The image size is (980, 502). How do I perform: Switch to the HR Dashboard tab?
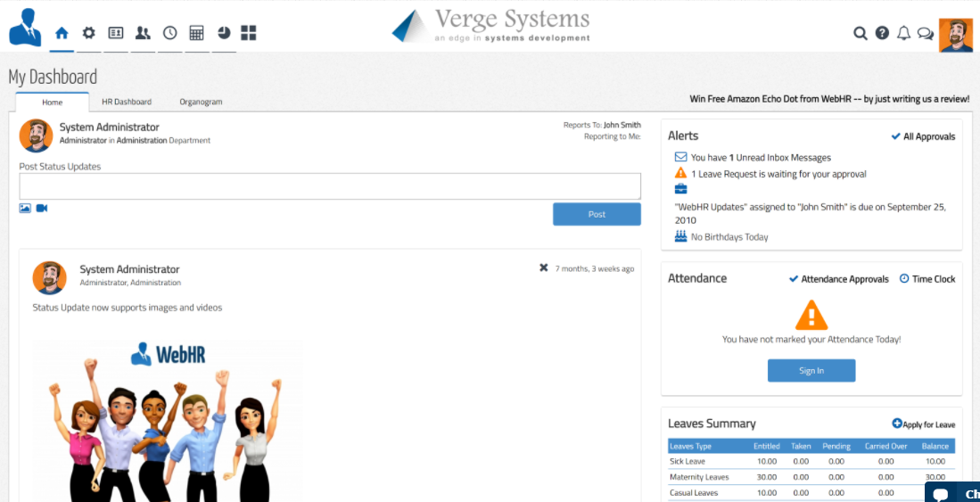tap(127, 102)
